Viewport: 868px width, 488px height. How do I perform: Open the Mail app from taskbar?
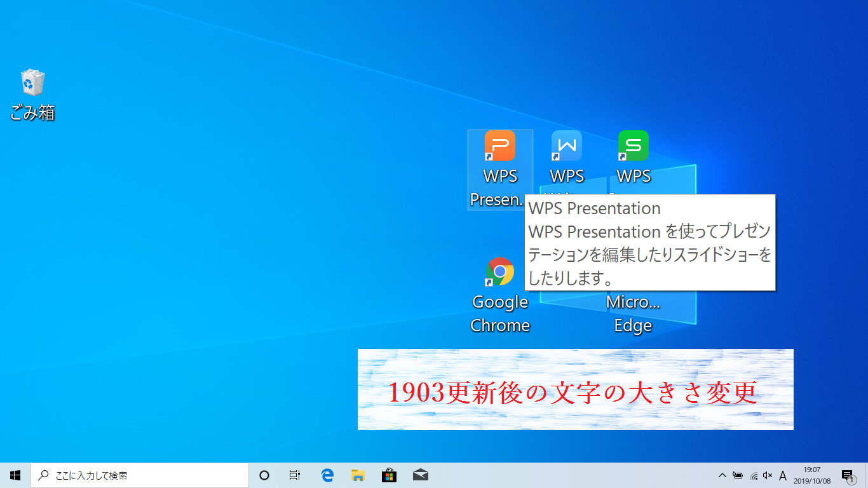[420, 475]
